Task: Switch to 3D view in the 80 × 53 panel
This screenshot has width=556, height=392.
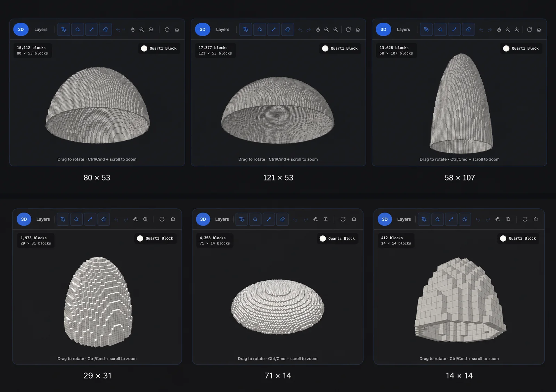Action: (x=21, y=30)
